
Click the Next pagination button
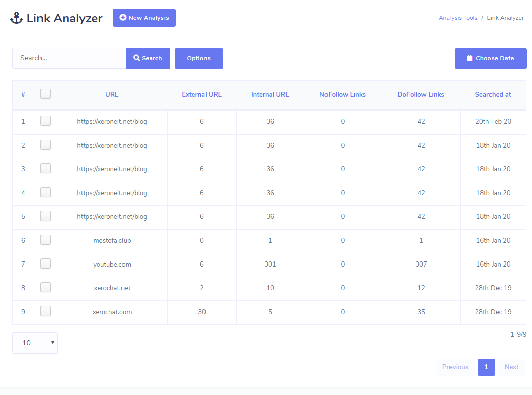point(511,367)
